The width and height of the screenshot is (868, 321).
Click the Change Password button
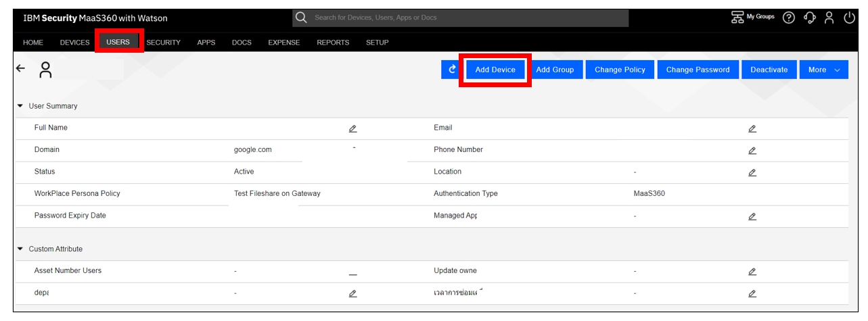698,70
